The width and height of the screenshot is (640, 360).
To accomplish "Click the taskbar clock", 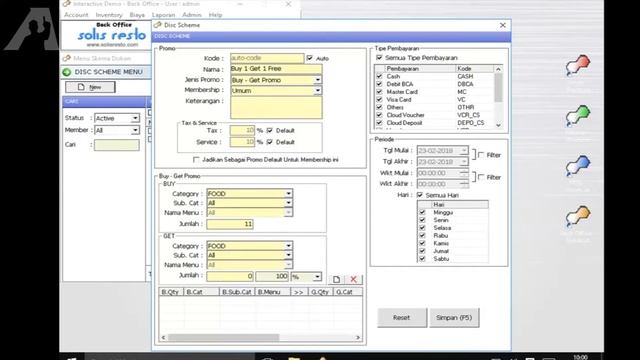I will pyautogui.click(x=580, y=357).
